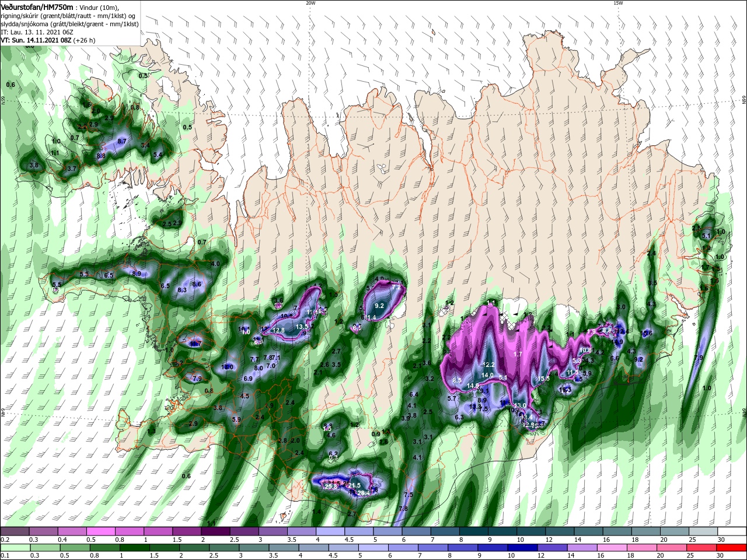
Task: Click the '7.2' value in the purple-outlined area
Action: pyautogui.click(x=396, y=287)
